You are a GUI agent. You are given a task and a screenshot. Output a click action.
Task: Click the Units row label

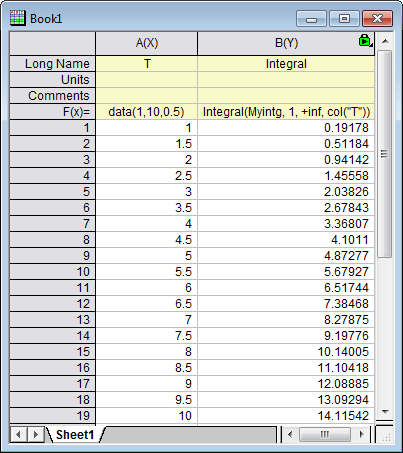point(53,80)
